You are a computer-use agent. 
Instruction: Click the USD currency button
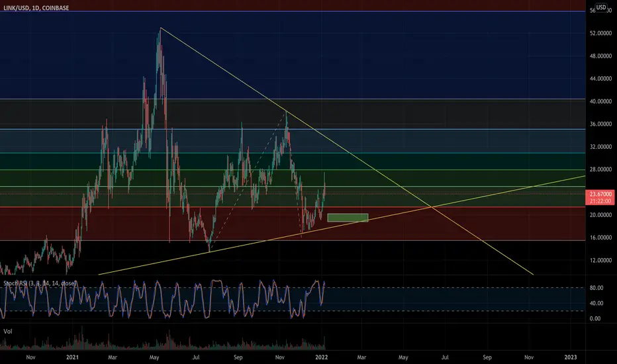tap(601, 7)
